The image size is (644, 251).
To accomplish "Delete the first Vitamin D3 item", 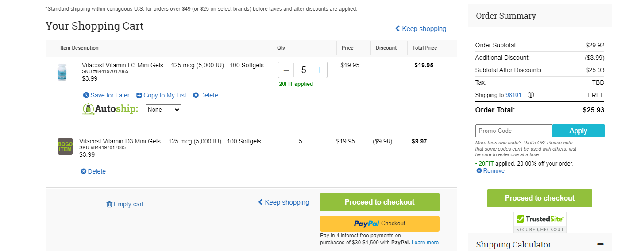I will [205, 95].
